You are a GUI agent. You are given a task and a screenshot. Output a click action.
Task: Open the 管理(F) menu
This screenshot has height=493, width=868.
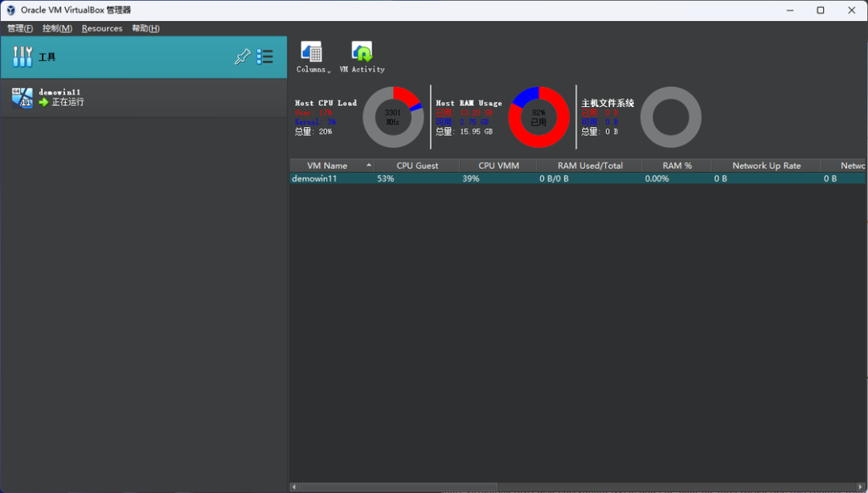[20, 28]
